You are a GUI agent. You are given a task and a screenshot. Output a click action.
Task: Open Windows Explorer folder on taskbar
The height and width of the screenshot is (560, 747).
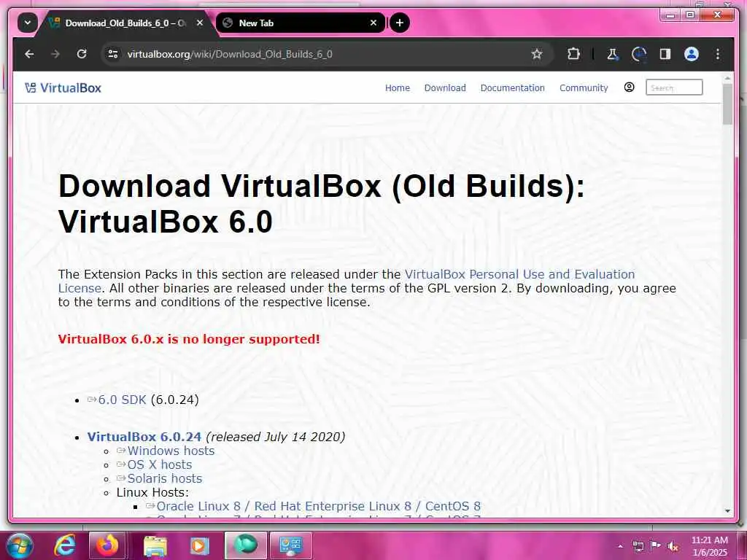155,545
